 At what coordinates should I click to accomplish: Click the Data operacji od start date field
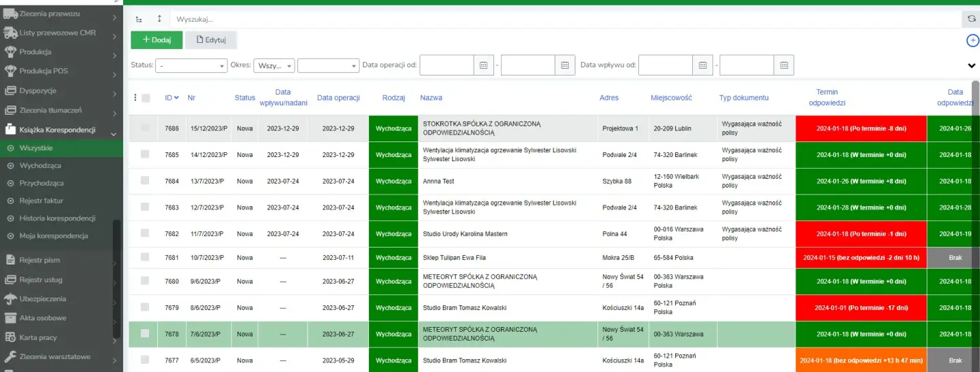click(446, 65)
